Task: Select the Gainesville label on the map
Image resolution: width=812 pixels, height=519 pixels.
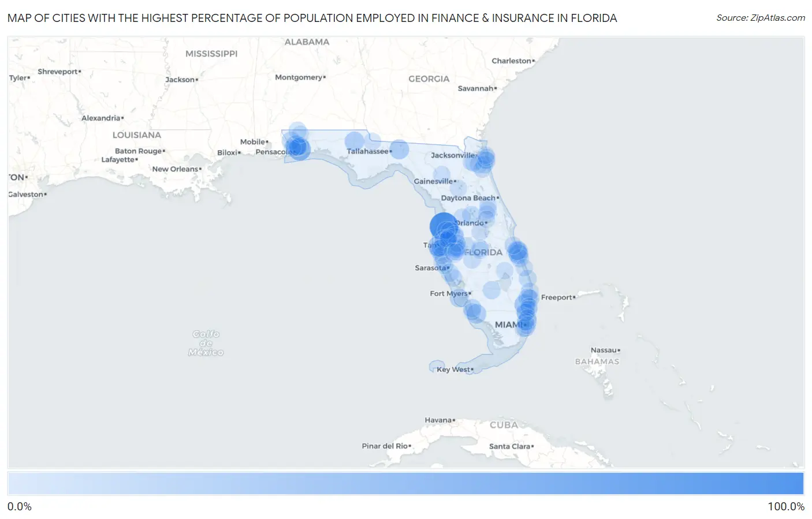Action: [x=433, y=181]
